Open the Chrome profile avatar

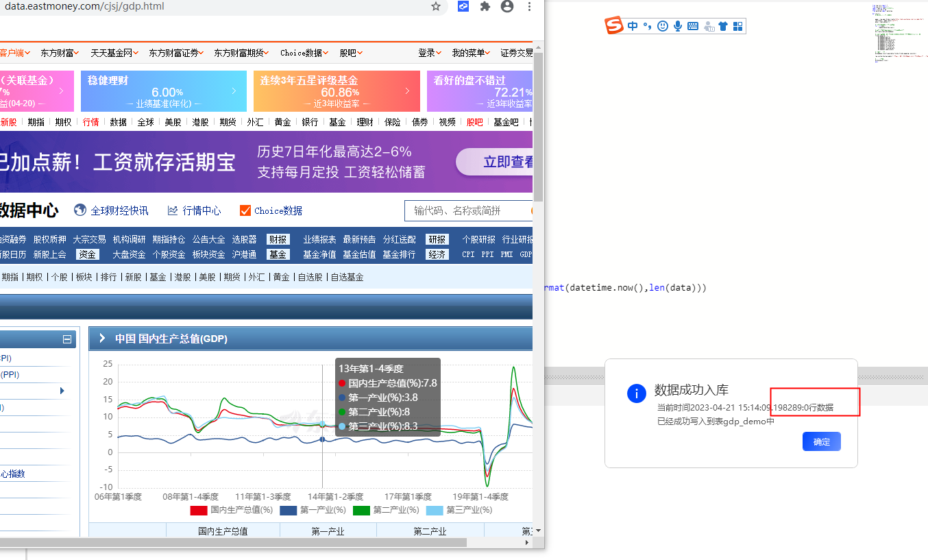point(507,6)
